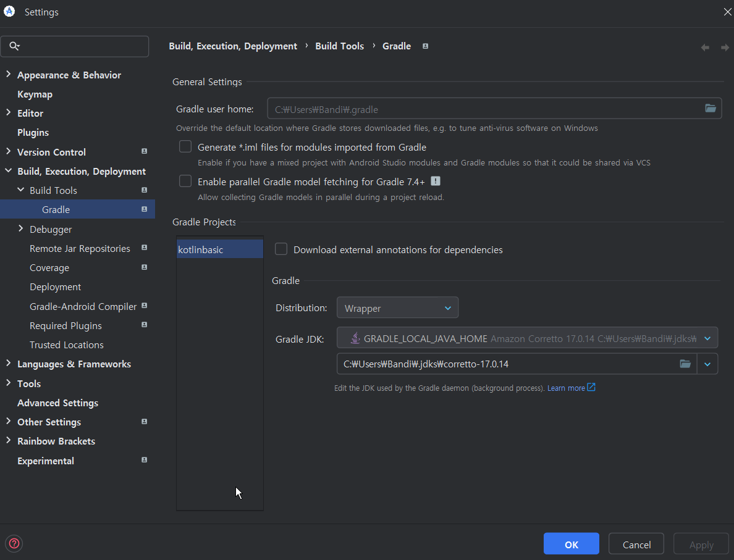Click the Learn more link
The height and width of the screenshot is (560, 734).
click(566, 388)
